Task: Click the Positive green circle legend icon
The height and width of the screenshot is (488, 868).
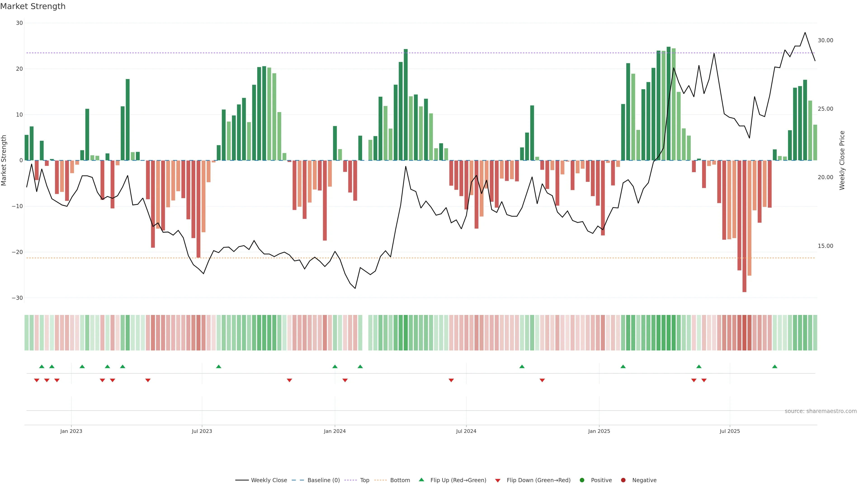Action: click(x=582, y=480)
